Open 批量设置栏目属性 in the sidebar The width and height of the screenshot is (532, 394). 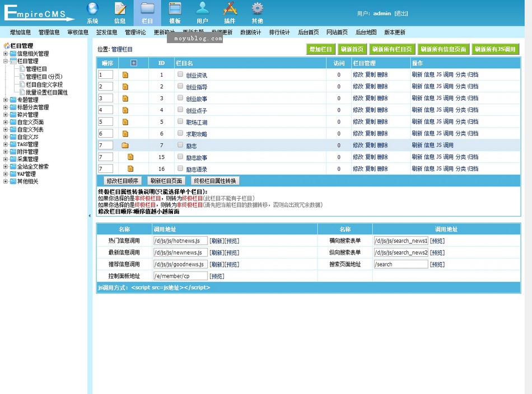47,92
